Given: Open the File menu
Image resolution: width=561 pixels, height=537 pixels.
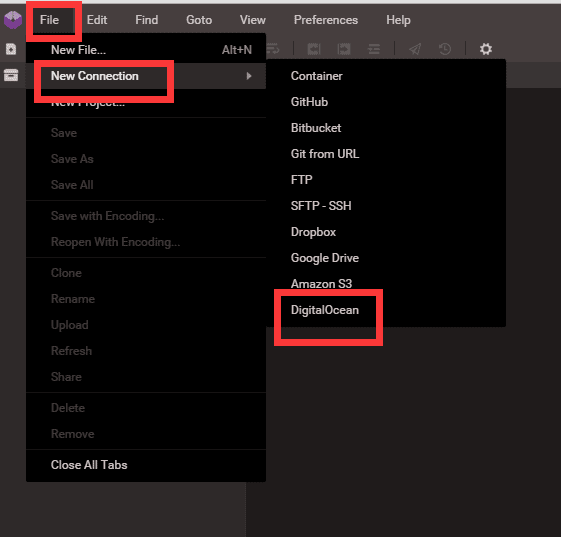Looking at the screenshot, I should [x=49, y=20].
